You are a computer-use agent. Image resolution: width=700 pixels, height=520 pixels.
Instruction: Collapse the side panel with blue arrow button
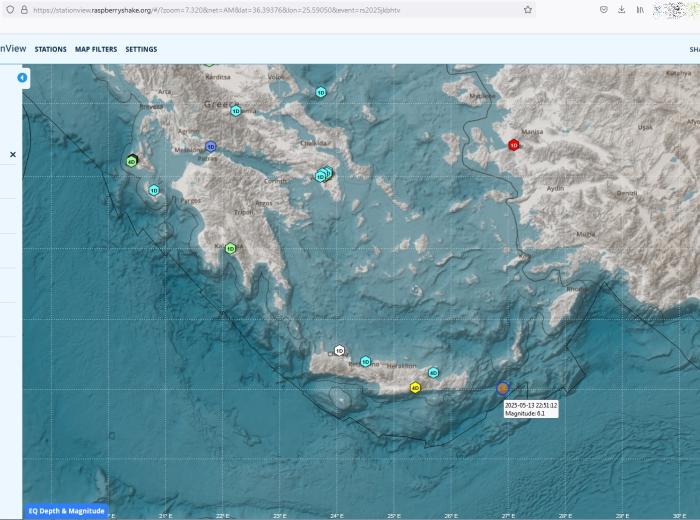[x=22, y=78]
